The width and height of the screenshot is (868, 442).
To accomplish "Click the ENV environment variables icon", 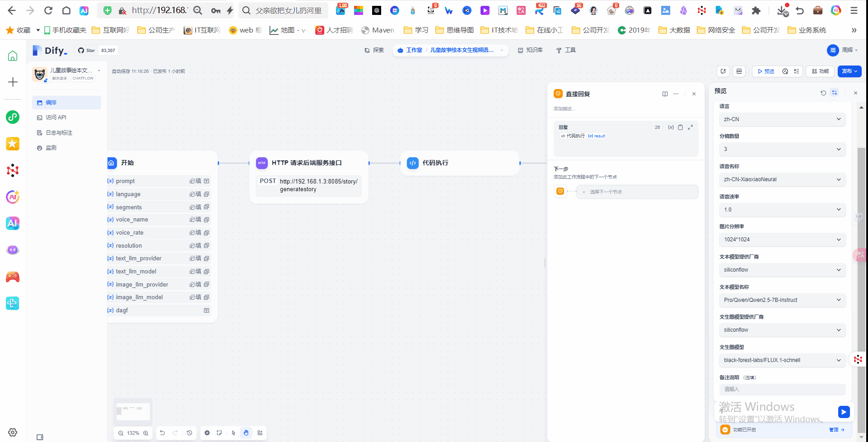I will [x=739, y=71].
